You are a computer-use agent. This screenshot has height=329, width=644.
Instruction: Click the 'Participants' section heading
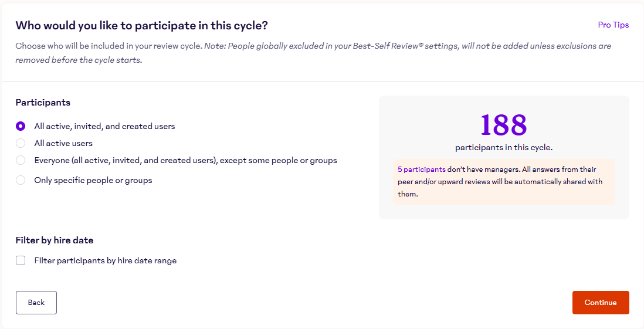click(43, 102)
